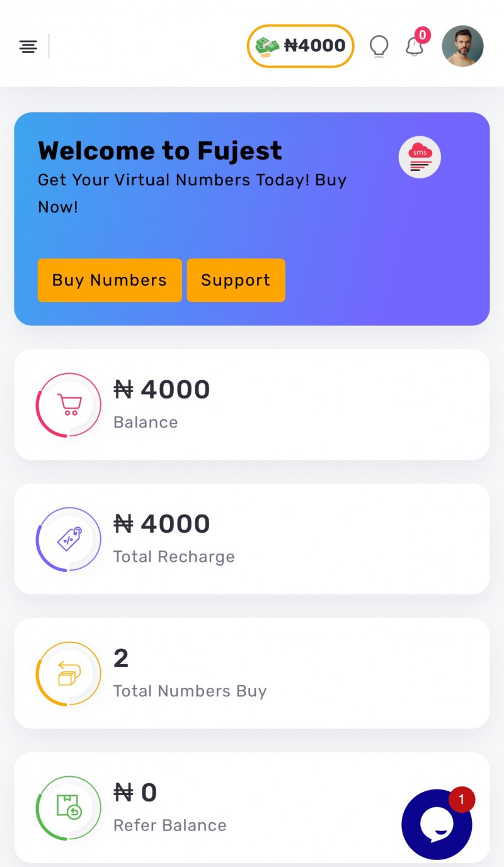Click the lightbulb theme icon
The height and width of the screenshot is (867, 504).
(x=379, y=46)
